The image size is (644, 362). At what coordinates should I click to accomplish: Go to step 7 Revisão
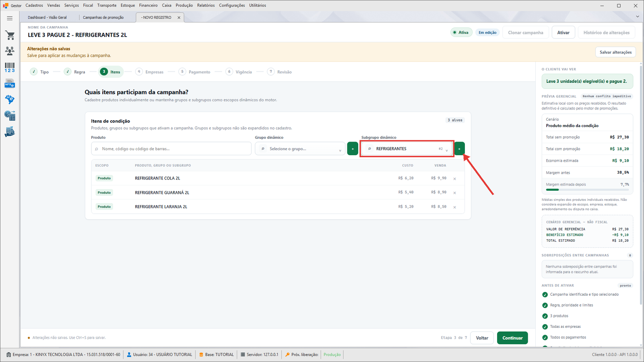279,72
